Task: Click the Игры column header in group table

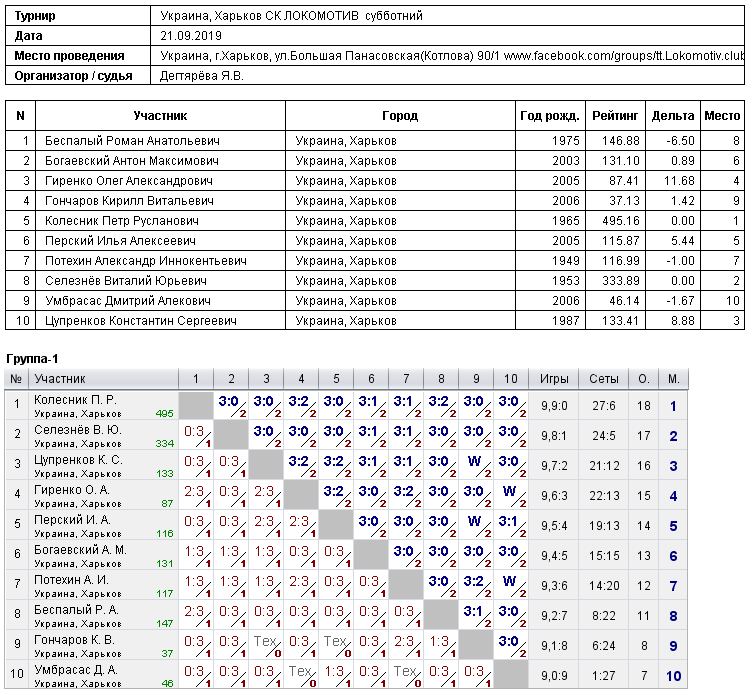Action: tap(554, 379)
